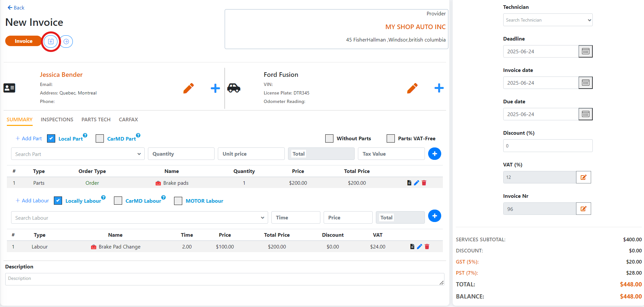Click the arrow icon next to save
Image resolution: width=644 pixels, height=307 pixels.
point(66,42)
